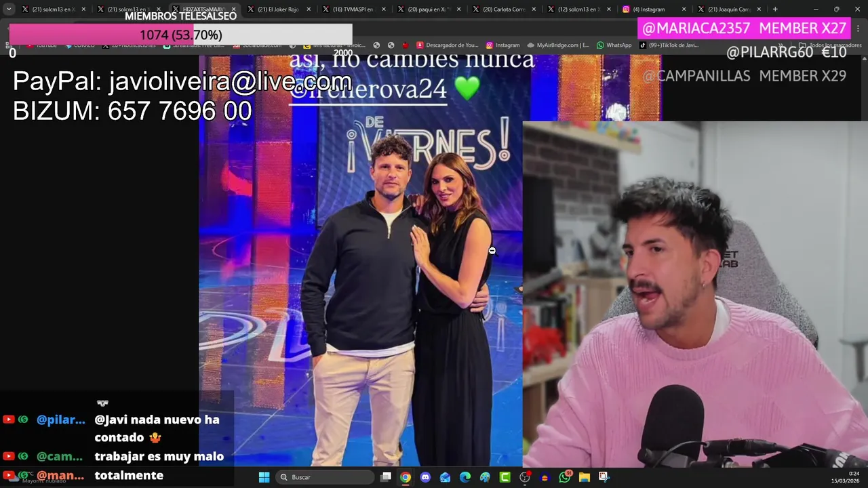This screenshot has height=488, width=868.
Task: Switch to the TVMASPI en X tab
Action: (353, 9)
